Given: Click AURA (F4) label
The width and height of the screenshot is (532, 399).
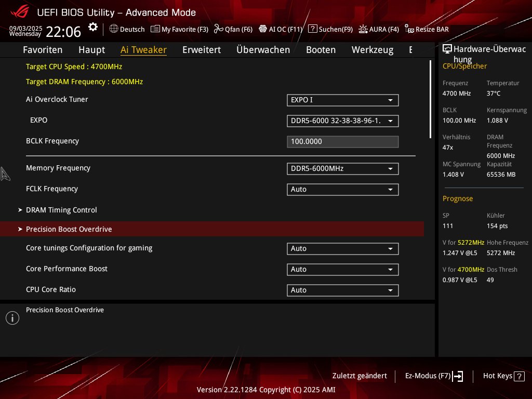Looking at the screenshot, I should (384, 29).
